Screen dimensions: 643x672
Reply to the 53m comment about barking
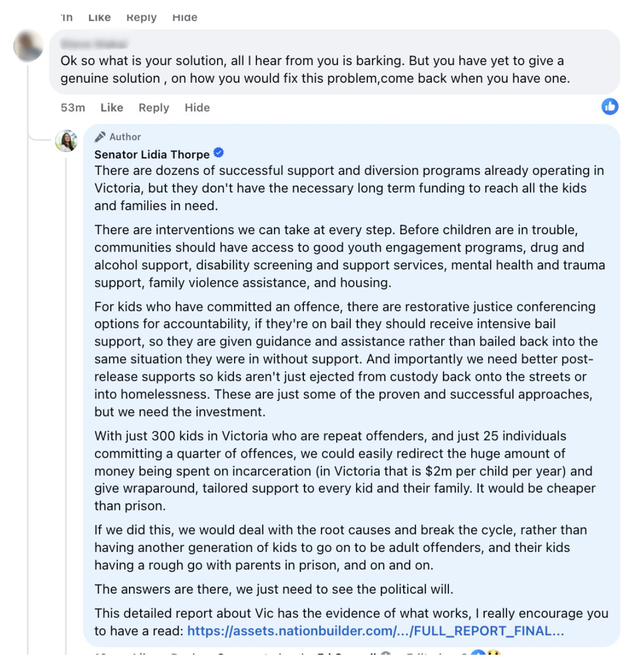tap(154, 108)
